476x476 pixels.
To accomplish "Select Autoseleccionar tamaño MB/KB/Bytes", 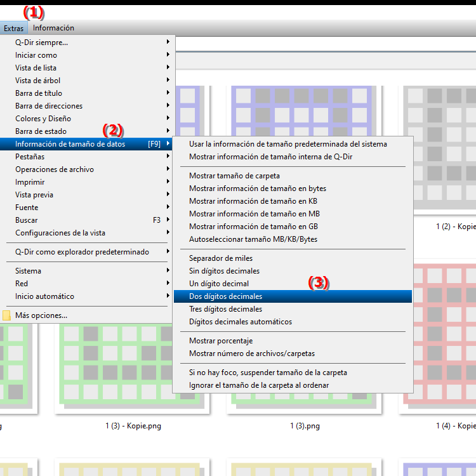I will coord(293,239).
